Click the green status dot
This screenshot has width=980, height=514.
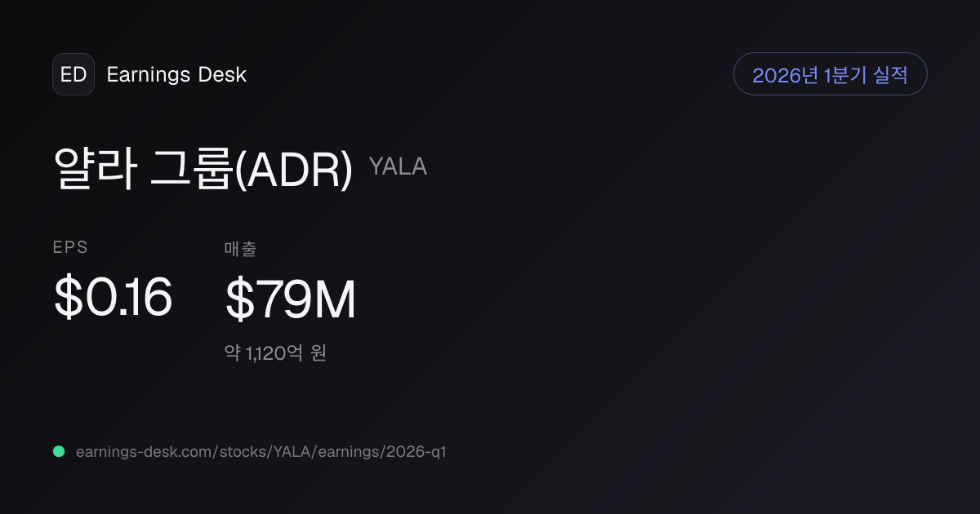(x=59, y=451)
